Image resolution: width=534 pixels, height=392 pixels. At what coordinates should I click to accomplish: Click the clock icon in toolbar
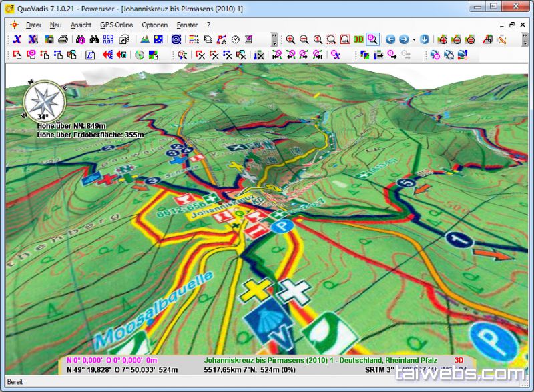pos(235,39)
